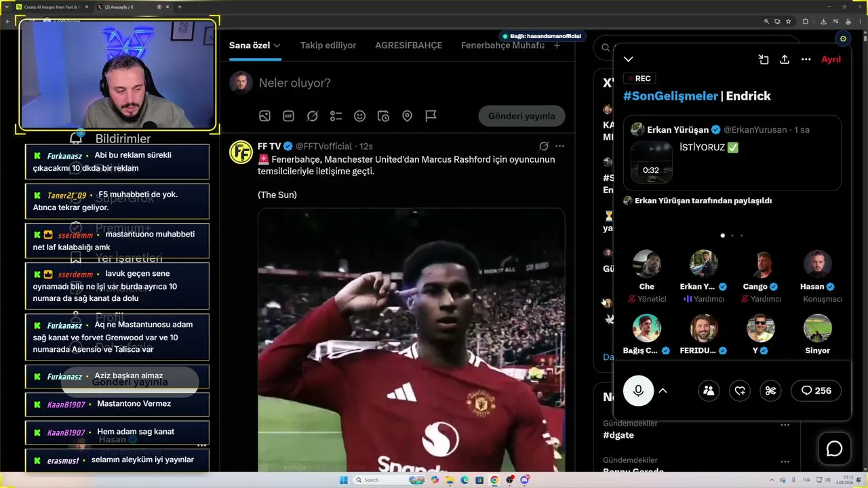Open the #dgate trending topic

coord(619,436)
